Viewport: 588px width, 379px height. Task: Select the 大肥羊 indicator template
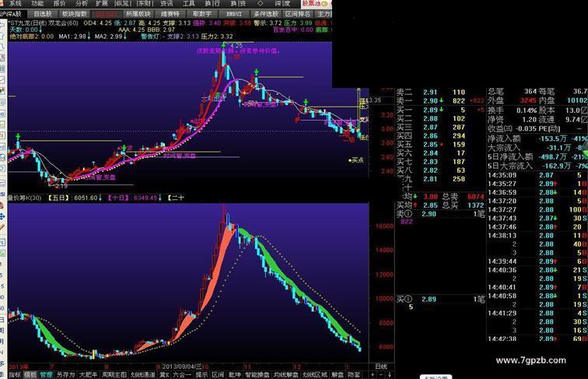(x=88, y=374)
